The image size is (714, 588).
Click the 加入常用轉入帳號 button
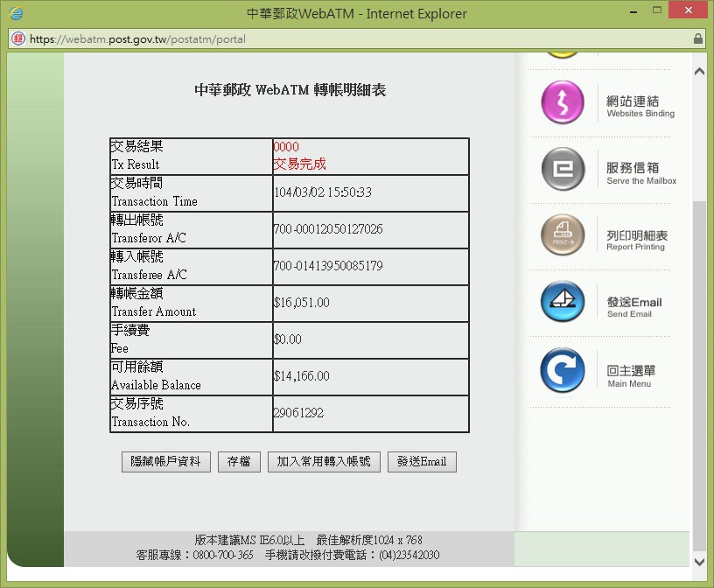pos(324,462)
